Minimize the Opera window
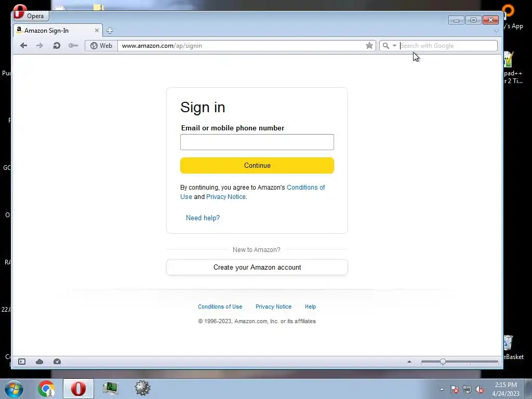 tap(456, 20)
